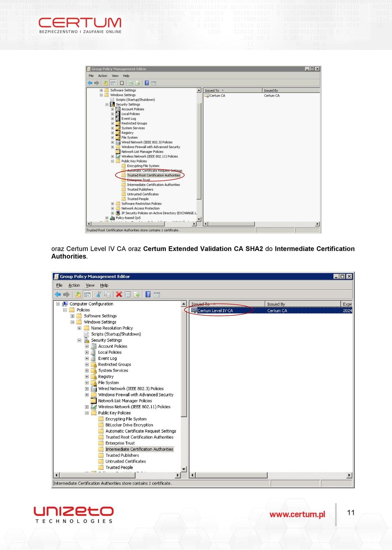392x550 pixels.
Task: Select Network List Manager Policies in lower editor
Action: [125, 401]
